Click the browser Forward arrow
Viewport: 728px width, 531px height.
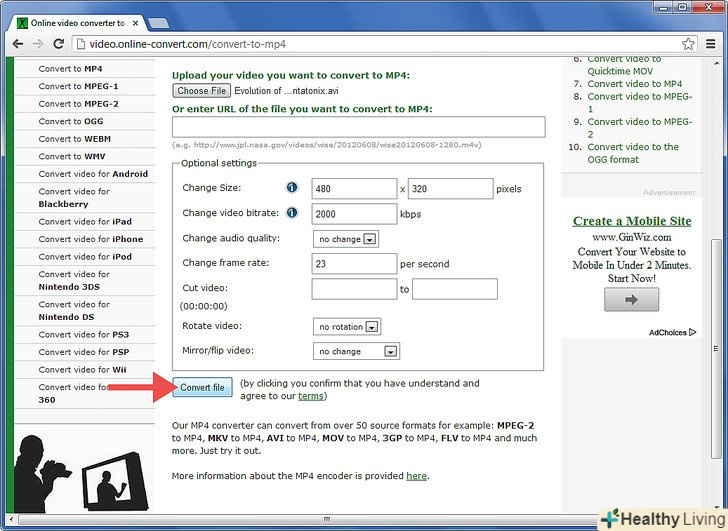[x=38, y=44]
